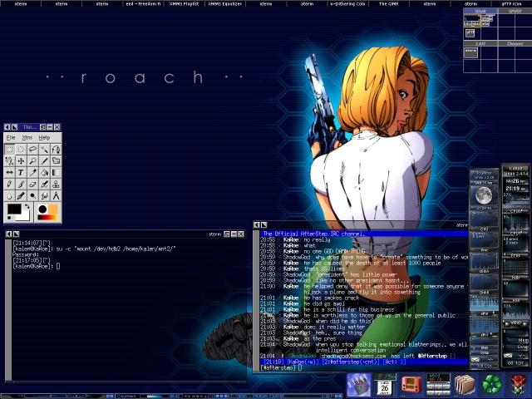Image resolution: width=532 pixels, height=399 pixels.
Task: Select the Transform tool in GIMP toolbox
Action: [x=56, y=160]
